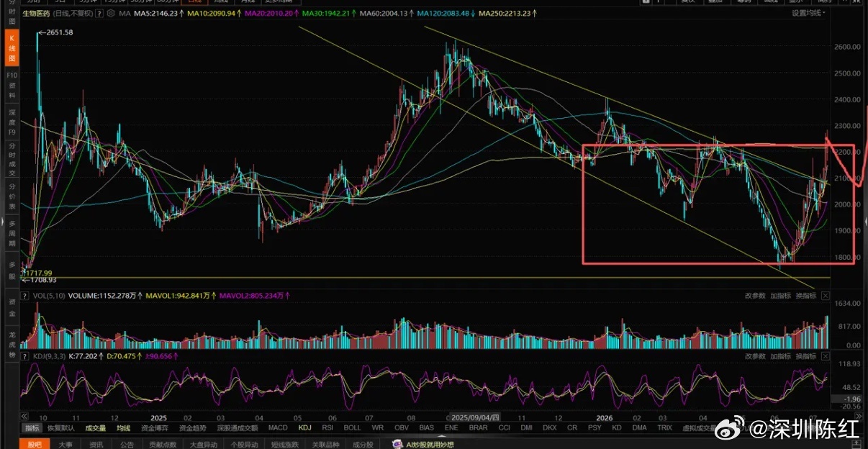Switch to the ENE indicator
The width and height of the screenshot is (868, 449).
coord(451,427)
